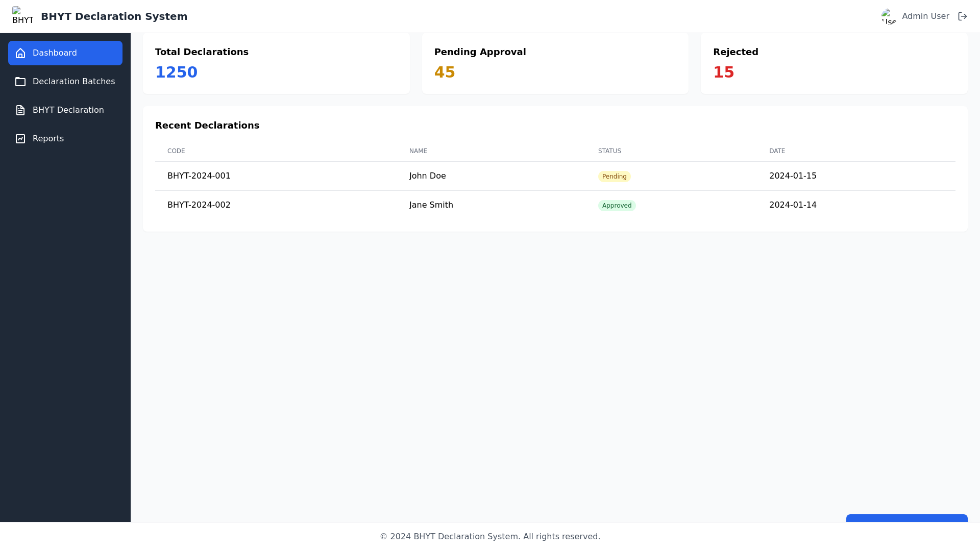Click the folder icon for Declaration Batches

[x=20, y=82]
